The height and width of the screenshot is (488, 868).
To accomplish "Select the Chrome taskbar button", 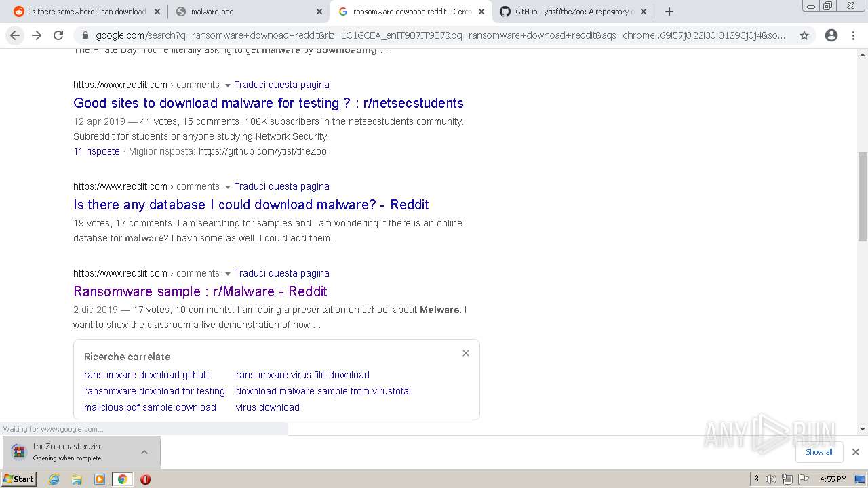I will coord(123,479).
